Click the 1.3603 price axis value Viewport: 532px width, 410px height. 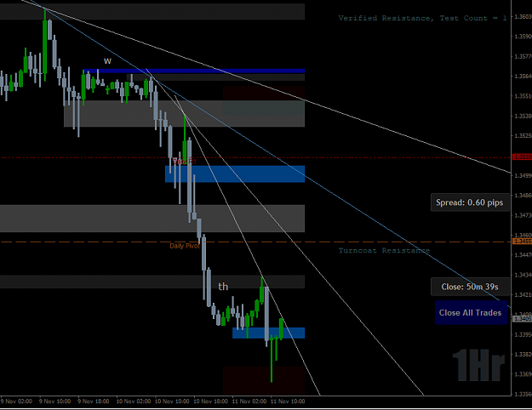pos(523,16)
